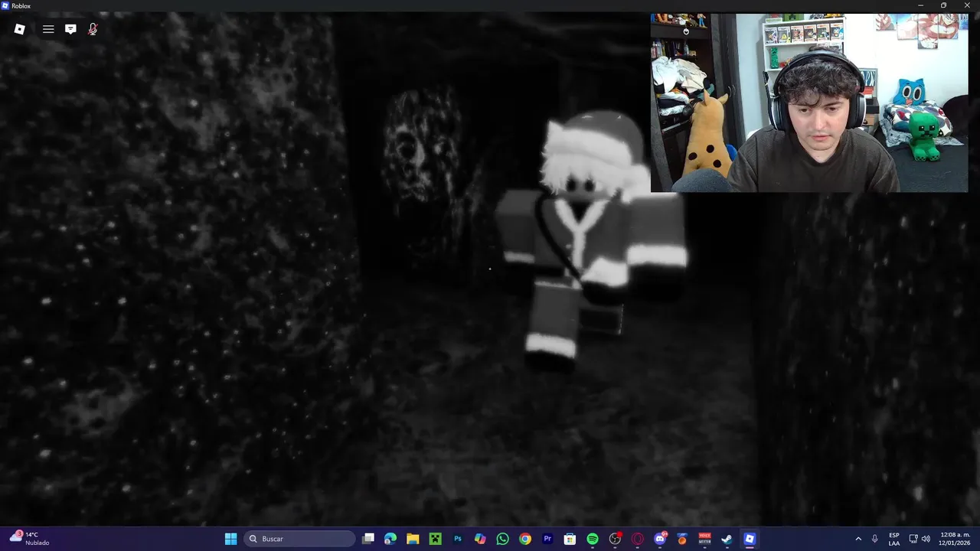Unmute the Roblox voice chat microphone
This screenshot has width=980, height=551.
93,29
